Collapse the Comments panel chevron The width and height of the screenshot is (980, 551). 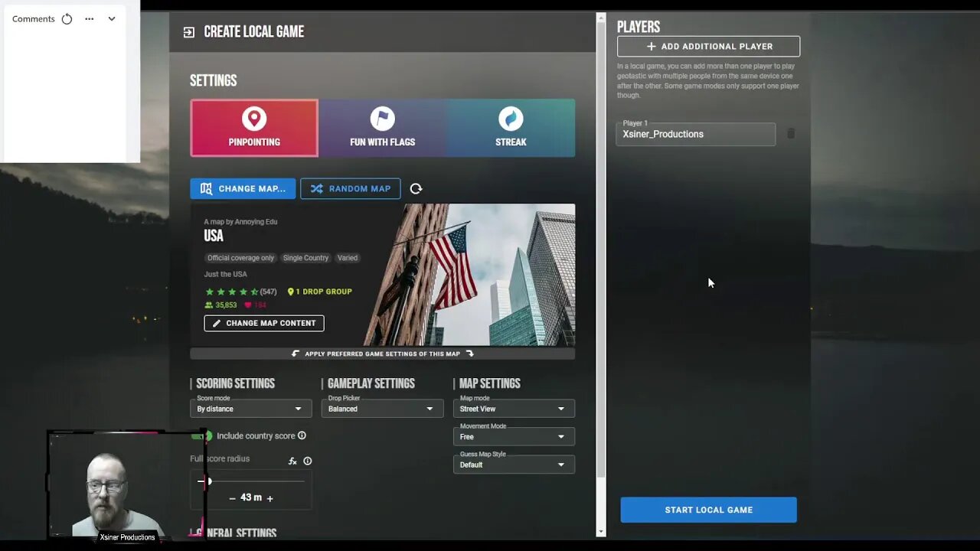click(x=112, y=19)
